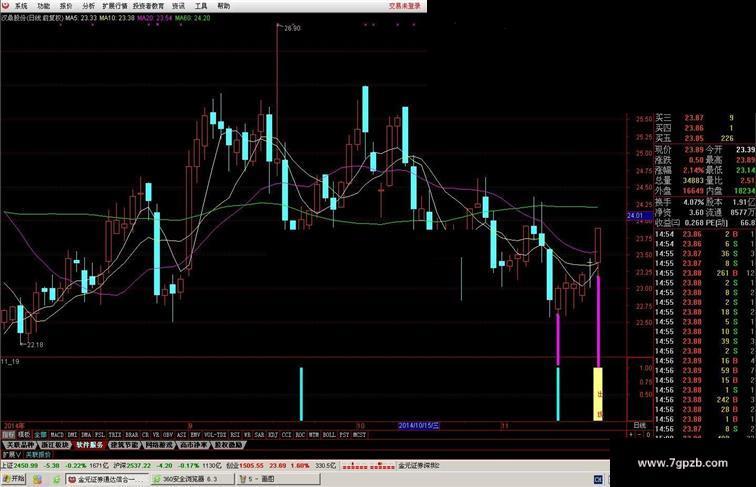Image resolution: width=756 pixels, height=487 pixels.
Task: Switch indicator to PSY
Action: pyautogui.click(x=344, y=434)
